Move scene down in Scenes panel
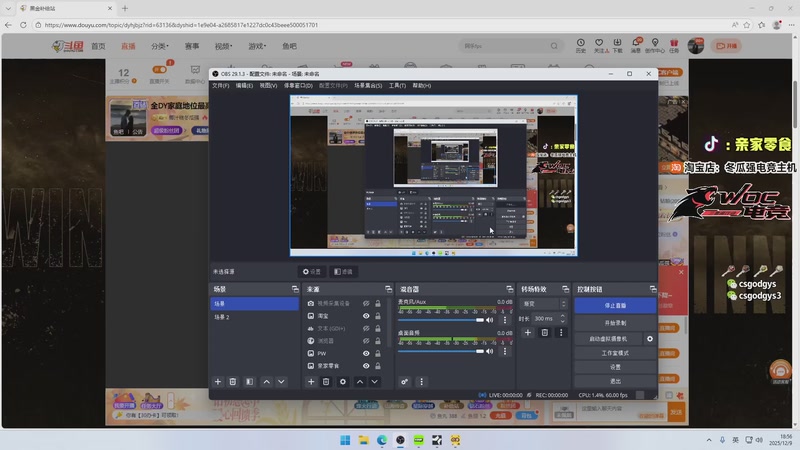 tap(281, 382)
